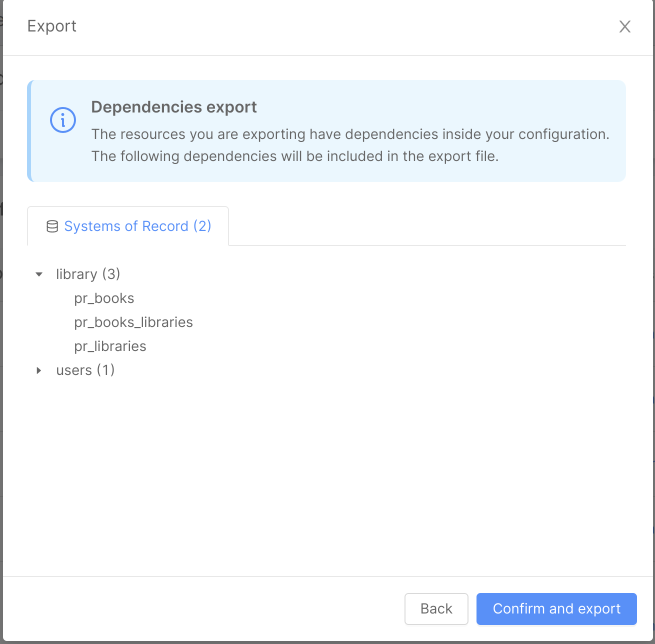
Task: Select the pr_books_libraries dependency
Action: point(133,322)
